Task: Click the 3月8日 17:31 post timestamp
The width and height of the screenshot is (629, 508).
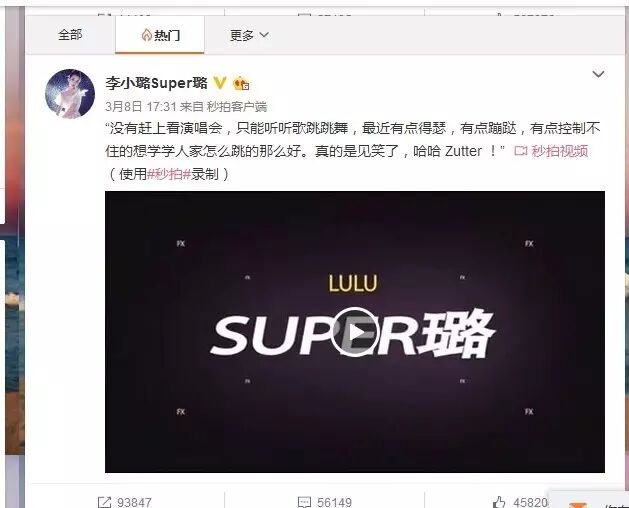Action: click(141, 107)
